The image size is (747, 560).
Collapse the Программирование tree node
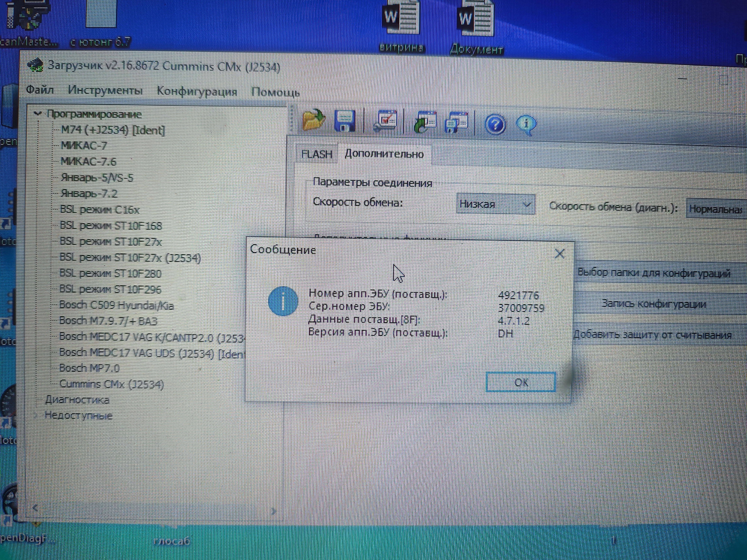click(38, 114)
